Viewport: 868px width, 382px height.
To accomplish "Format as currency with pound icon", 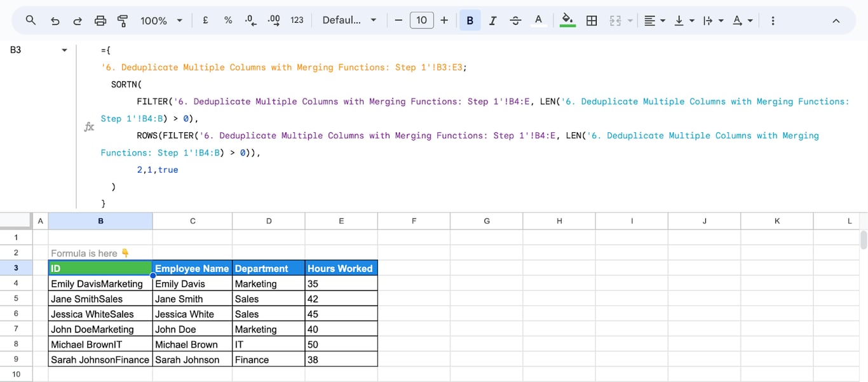I will click(x=205, y=20).
